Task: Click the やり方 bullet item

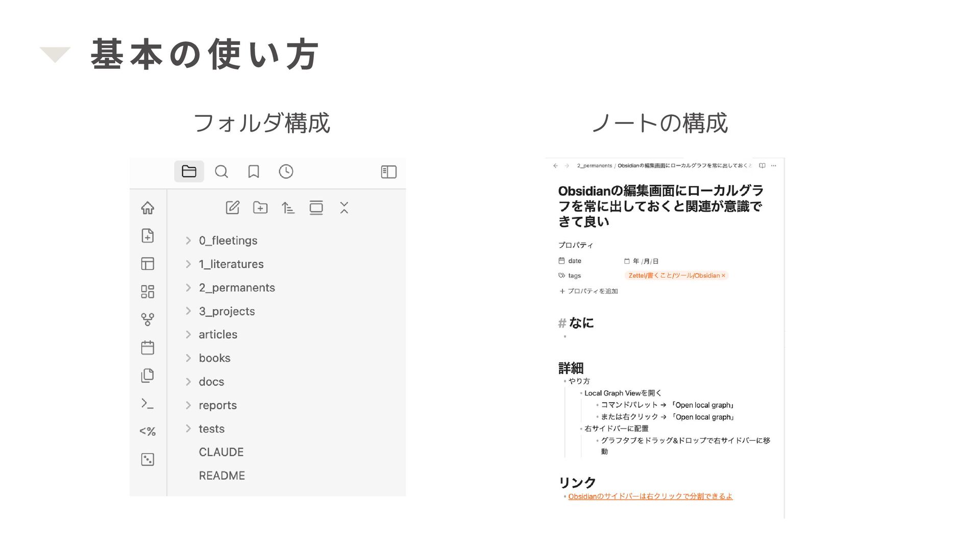Action: (x=579, y=381)
